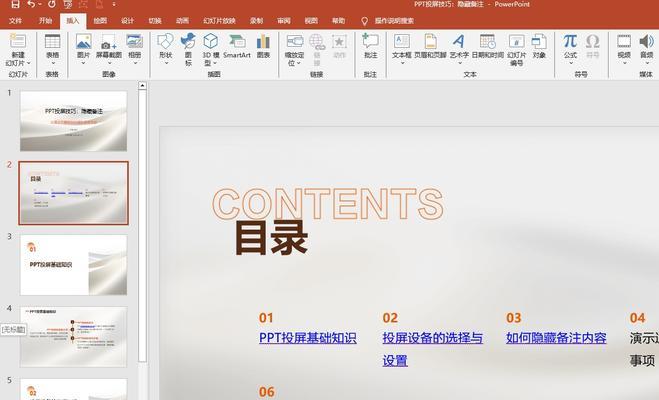659x400 pixels.
Task: Open the 页眉和页脚 header and footer dialog
Action: tap(430, 45)
